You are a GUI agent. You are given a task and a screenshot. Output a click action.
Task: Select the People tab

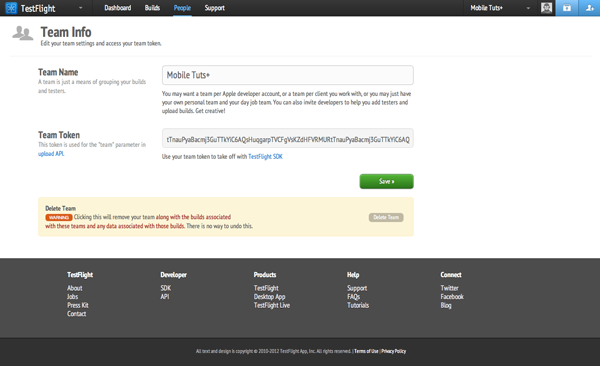[182, 8]
